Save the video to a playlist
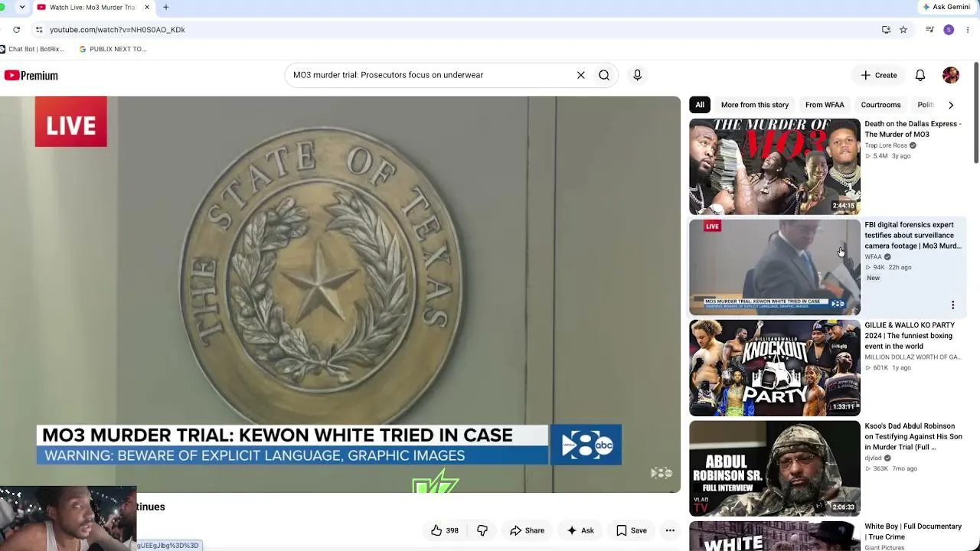 tap(632, 530)
